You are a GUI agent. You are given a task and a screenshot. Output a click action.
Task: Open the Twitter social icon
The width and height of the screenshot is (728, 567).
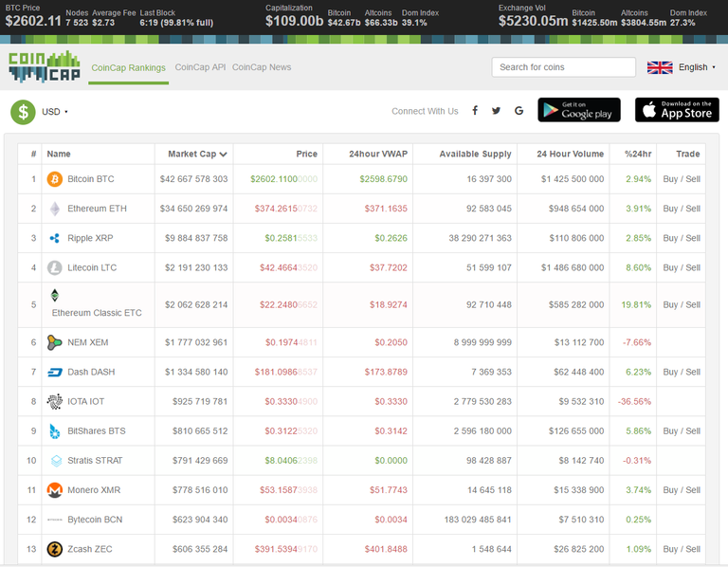[497, 111]
